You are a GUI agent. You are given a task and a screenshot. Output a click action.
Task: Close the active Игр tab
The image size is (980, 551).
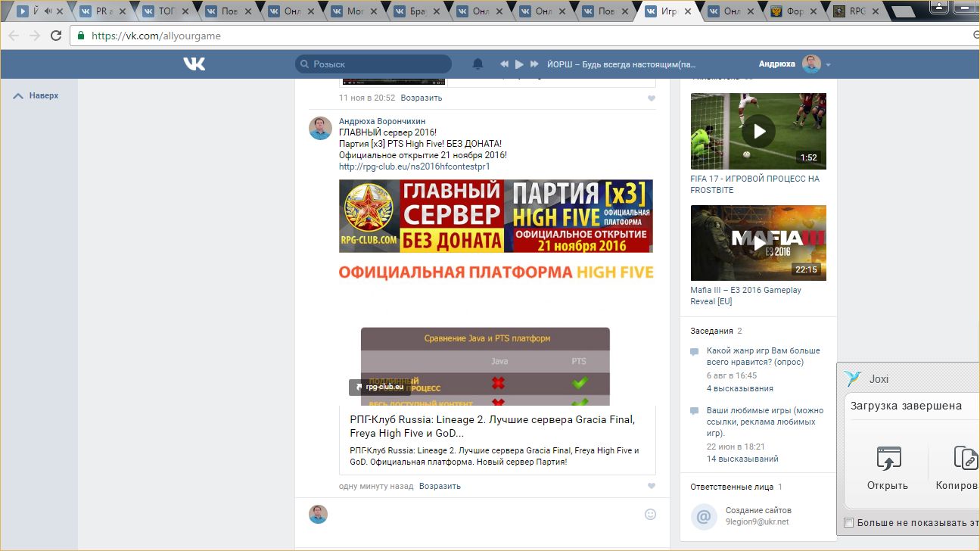coord(689,11)
